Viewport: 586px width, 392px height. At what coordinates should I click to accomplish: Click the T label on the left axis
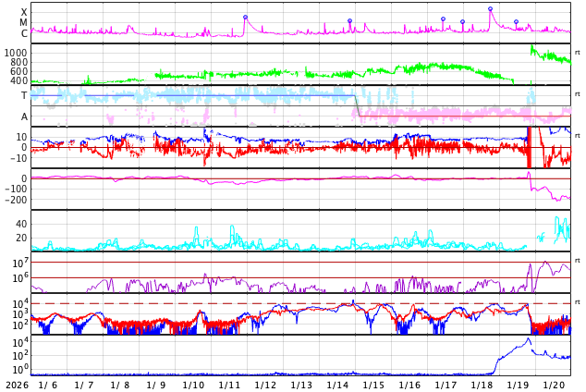(24, 95)
